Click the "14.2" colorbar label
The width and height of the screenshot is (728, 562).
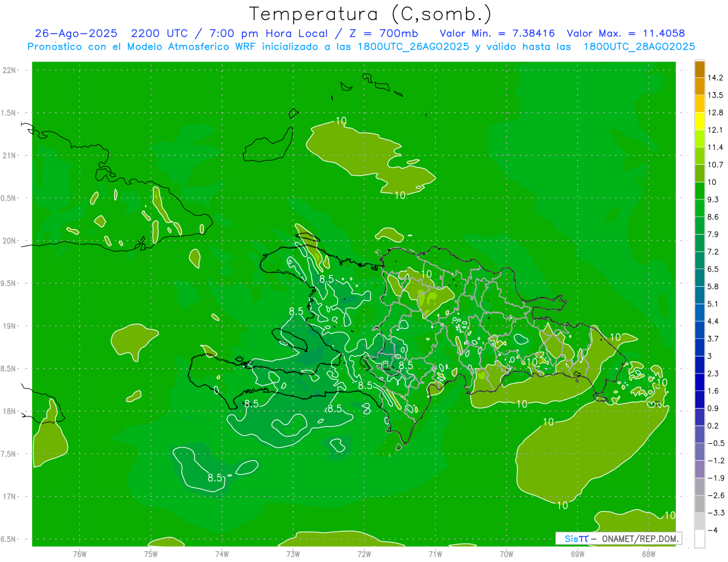click(x=716, y=78)
